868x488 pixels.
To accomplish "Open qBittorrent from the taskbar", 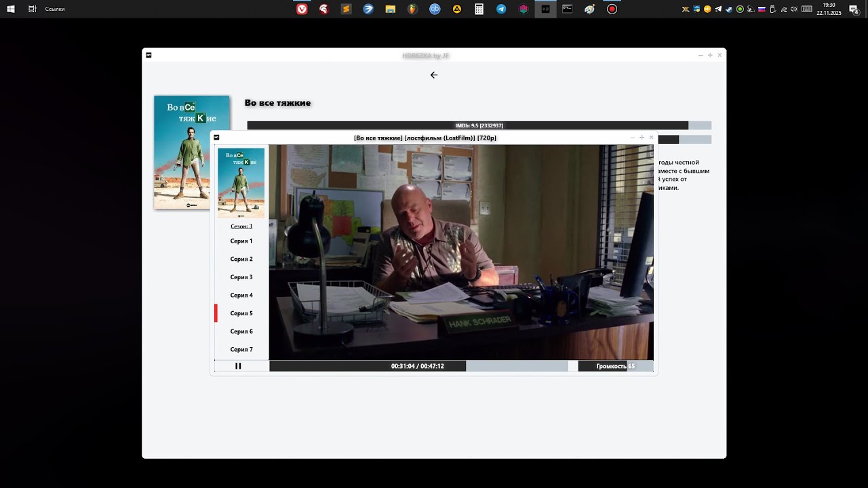I will click(435, 9).
